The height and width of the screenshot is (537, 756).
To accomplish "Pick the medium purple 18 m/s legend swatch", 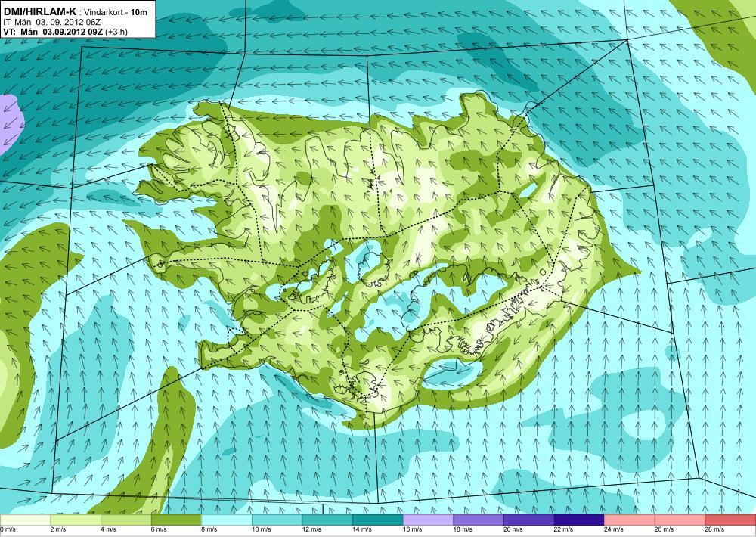I will [x=479, y=520].
